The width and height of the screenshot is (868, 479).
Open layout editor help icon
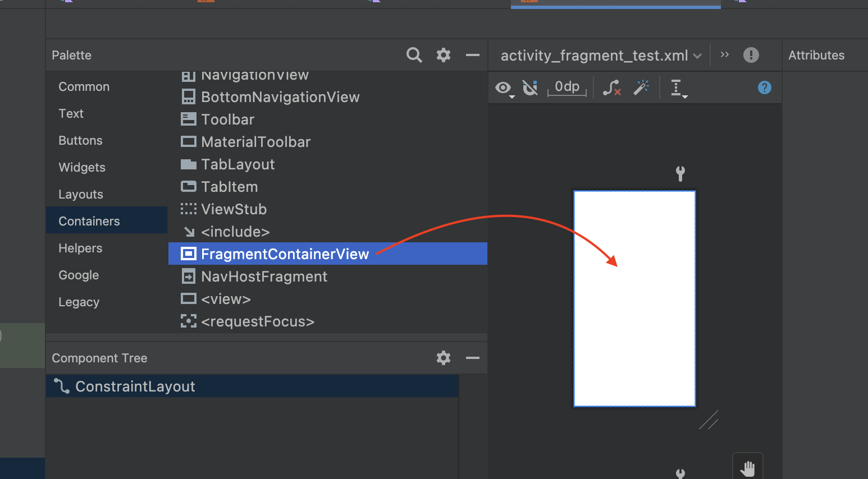click(764, 87)
